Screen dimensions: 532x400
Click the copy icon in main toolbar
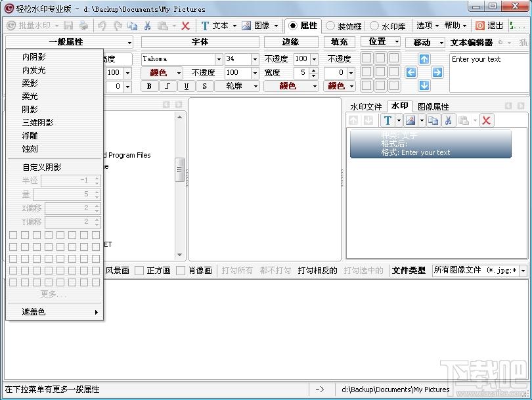(132, 26)
